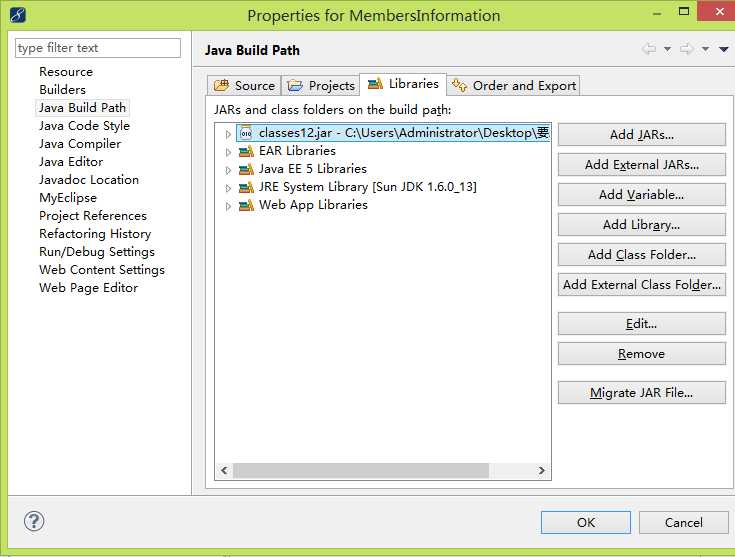Switch to the Source tab
735x557 pixels.
coord(244,86)
